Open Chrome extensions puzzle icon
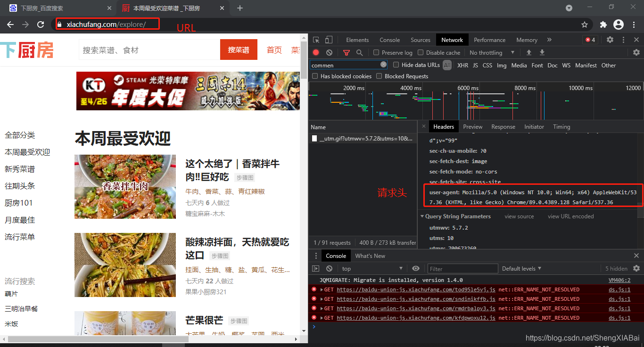Screen dimensions: 644x347 [x=603, y=25]
